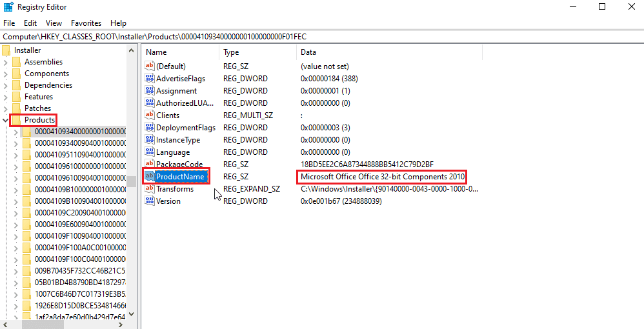Sort values by the Type column header
The height and width of the screenshot is (329, 644).
coord(257,52)
